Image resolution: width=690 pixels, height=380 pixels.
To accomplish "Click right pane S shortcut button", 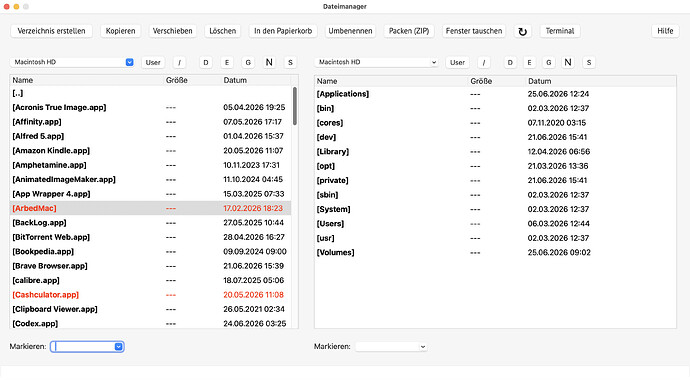I will 589,62.
